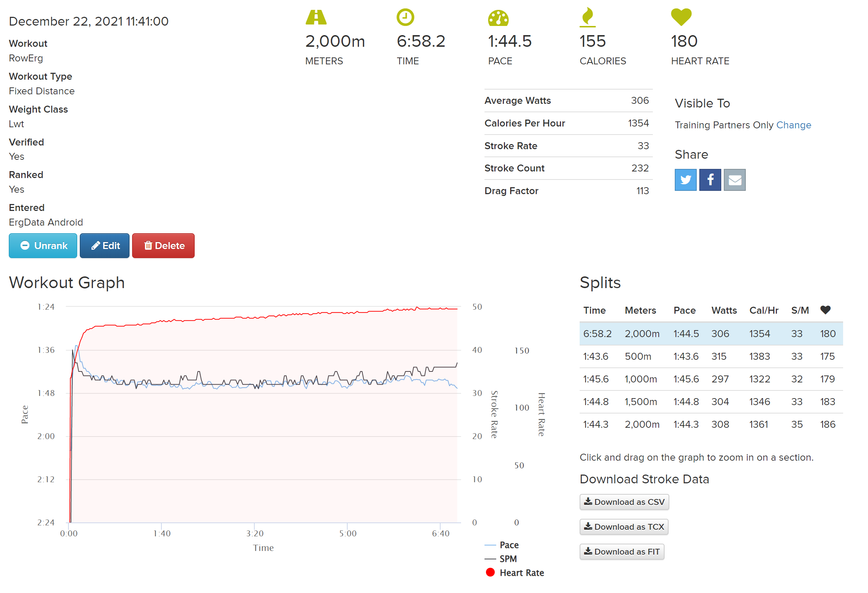Toggle Heart Rate series in legend

click(521, 573)
